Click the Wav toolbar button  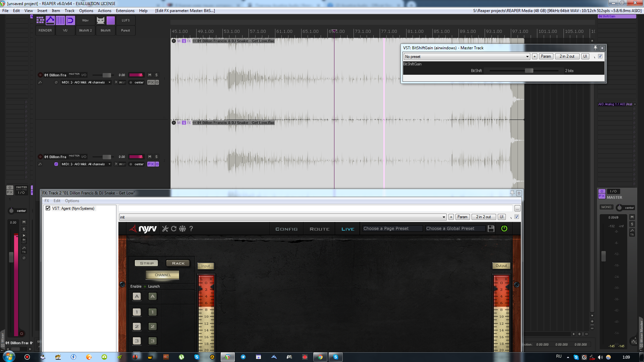pos(85,20)
